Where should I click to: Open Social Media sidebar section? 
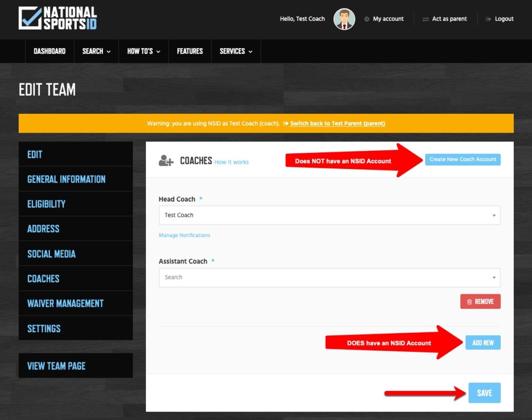tap(76, 254)
